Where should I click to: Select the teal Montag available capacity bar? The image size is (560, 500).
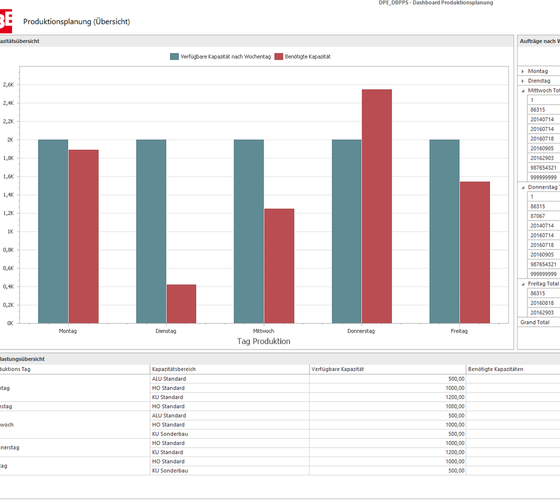tap(53, 231)
